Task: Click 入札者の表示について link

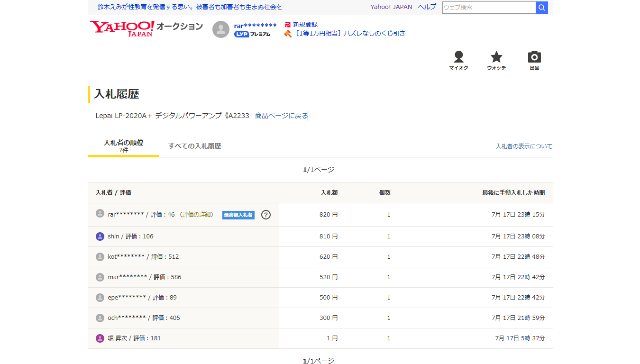Action: click(x=524, y=146)
